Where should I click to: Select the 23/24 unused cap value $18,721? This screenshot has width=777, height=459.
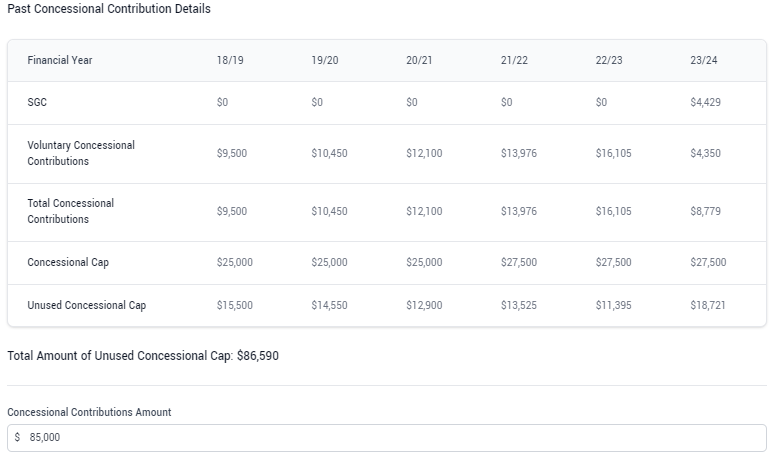pos(708,305)
